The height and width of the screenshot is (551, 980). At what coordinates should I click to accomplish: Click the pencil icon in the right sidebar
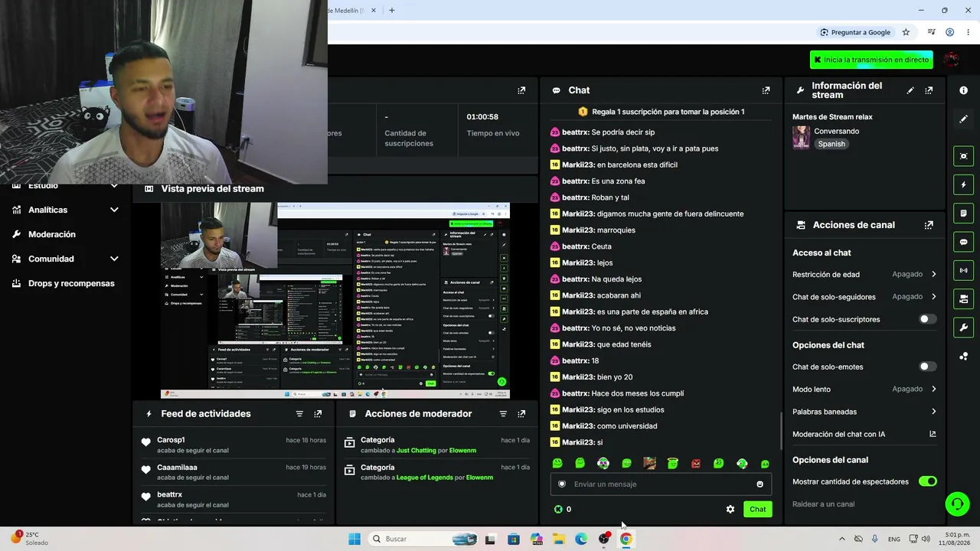tap(963, 119)
